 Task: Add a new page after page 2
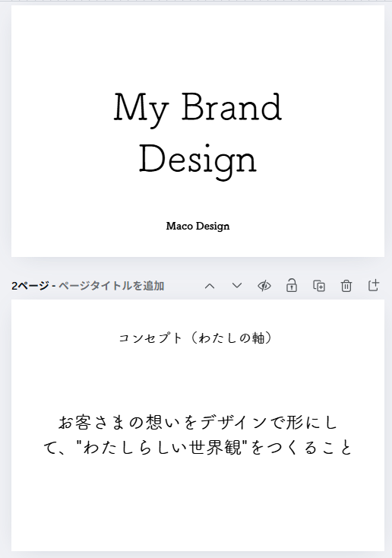[374, 285]
